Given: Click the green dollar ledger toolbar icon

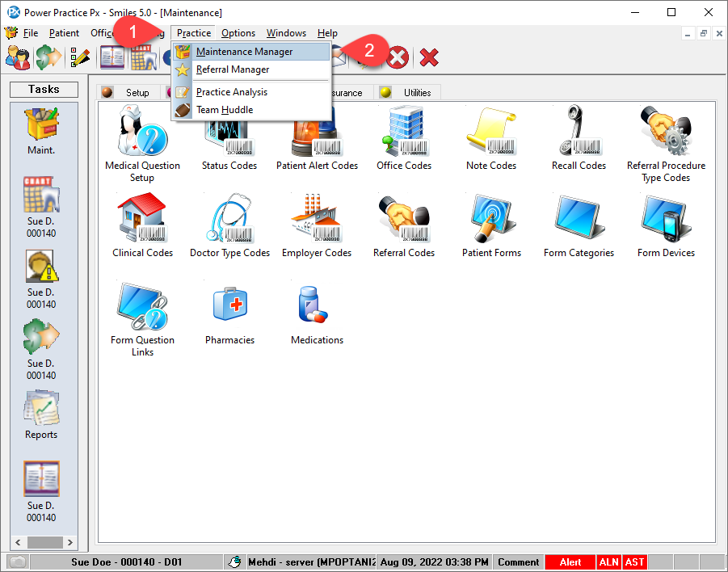Looking at the screenshot, I should point(48,58).
